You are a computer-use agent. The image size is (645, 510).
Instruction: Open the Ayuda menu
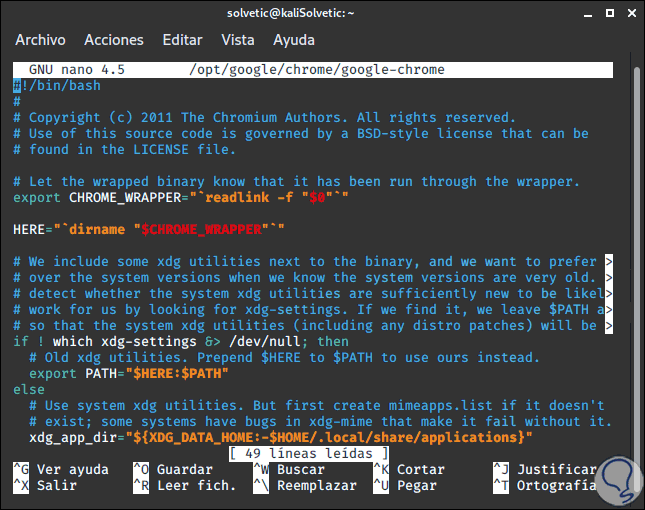294,40
